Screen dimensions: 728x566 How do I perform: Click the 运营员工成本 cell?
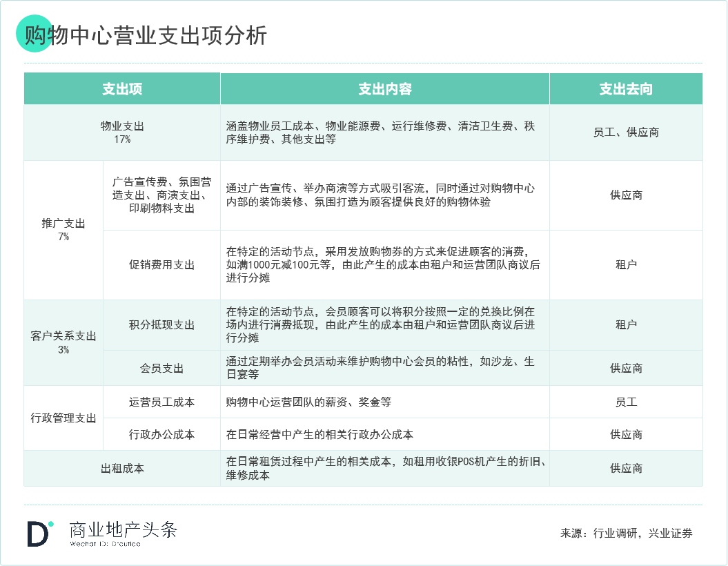[x=161, y=401]
